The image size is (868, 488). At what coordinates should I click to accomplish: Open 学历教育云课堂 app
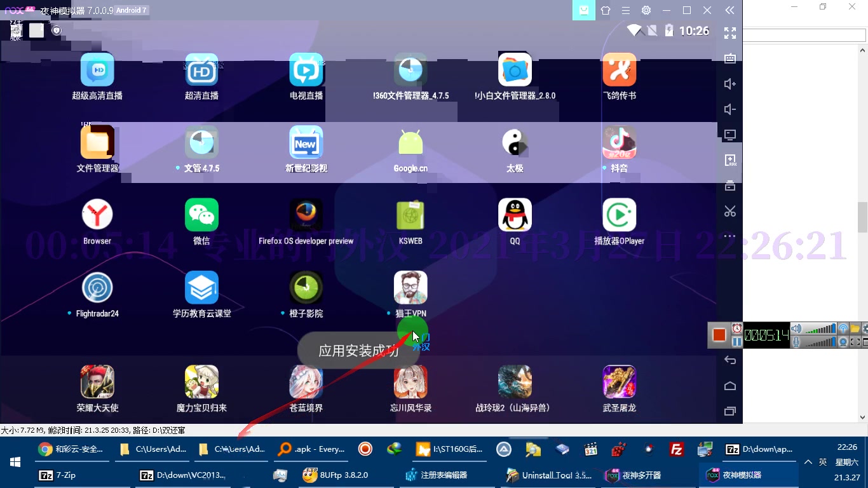[201, 287]
